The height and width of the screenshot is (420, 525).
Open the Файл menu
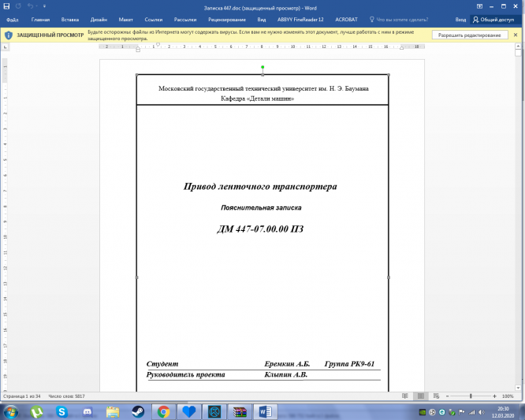12,20
